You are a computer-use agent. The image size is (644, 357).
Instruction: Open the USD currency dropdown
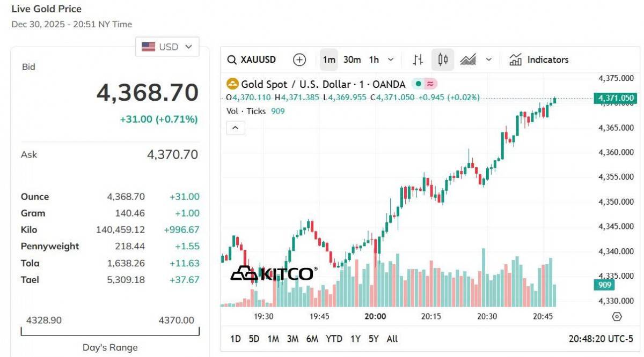point(167,47)
